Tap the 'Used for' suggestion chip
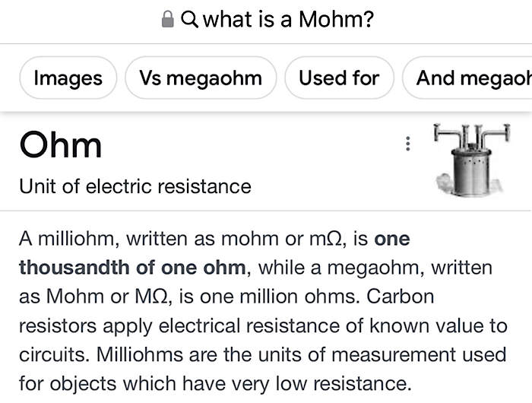This screenshot has height=403, width=532. (x=338, y=78)
